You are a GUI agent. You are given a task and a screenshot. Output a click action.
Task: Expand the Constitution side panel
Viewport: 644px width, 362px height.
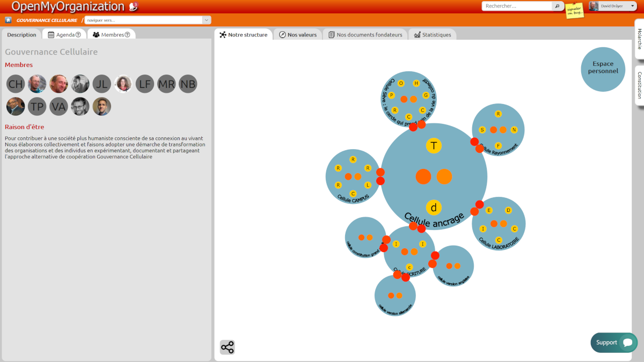(x=639, y=85)
